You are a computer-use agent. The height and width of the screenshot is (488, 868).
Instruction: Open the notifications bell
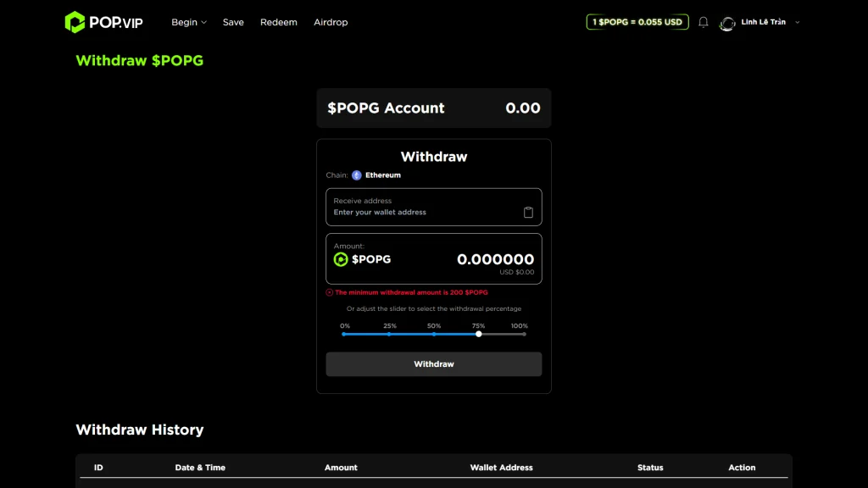703,22
